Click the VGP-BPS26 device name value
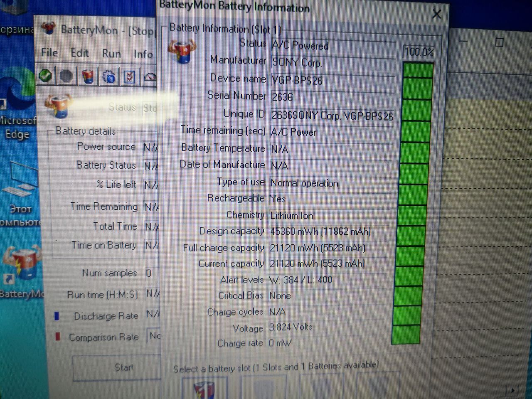532x399 pixels. pos(332,80)
